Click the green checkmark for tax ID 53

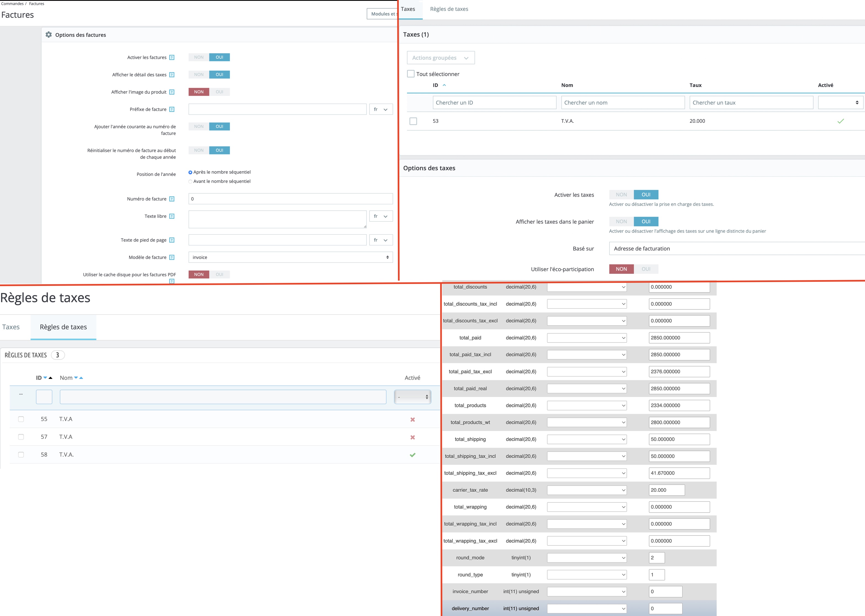841,121
